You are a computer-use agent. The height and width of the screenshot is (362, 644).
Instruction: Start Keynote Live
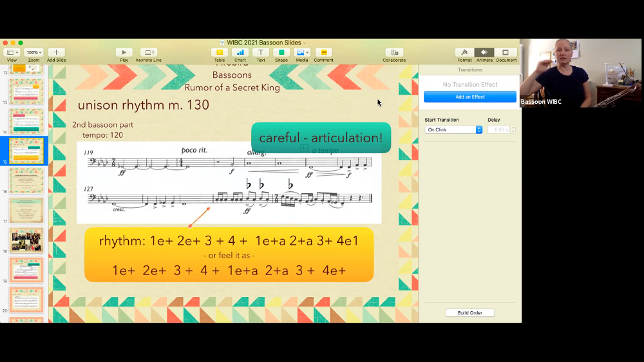148,53
